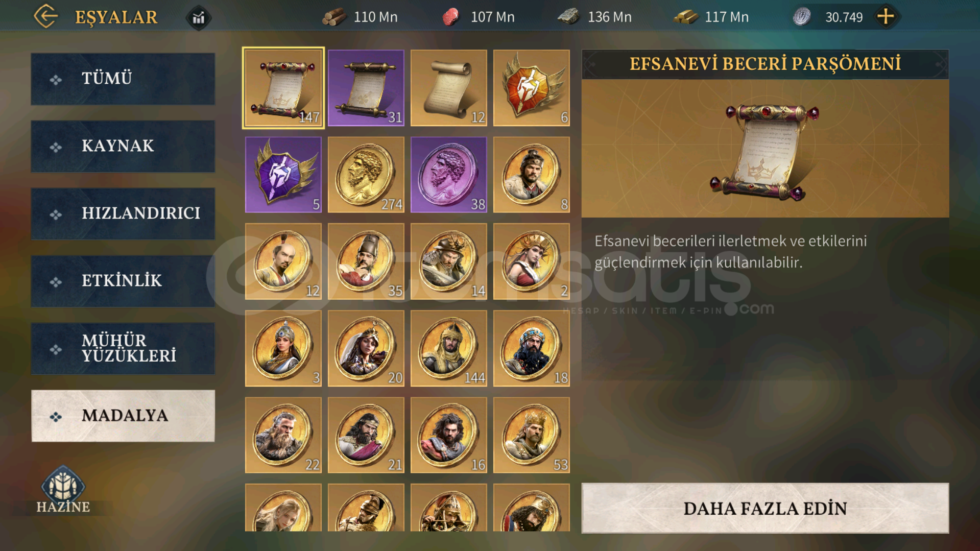This screenshot has height=551, width=980.
Task: Select the purple shield emblem with 5
Action: (x=283, y=175)
